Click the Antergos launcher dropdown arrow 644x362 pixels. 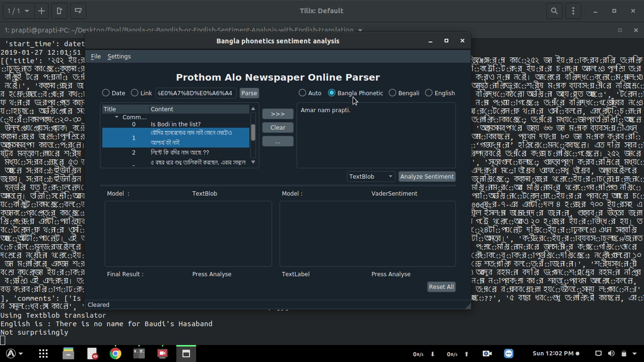[x=21, y=354]
